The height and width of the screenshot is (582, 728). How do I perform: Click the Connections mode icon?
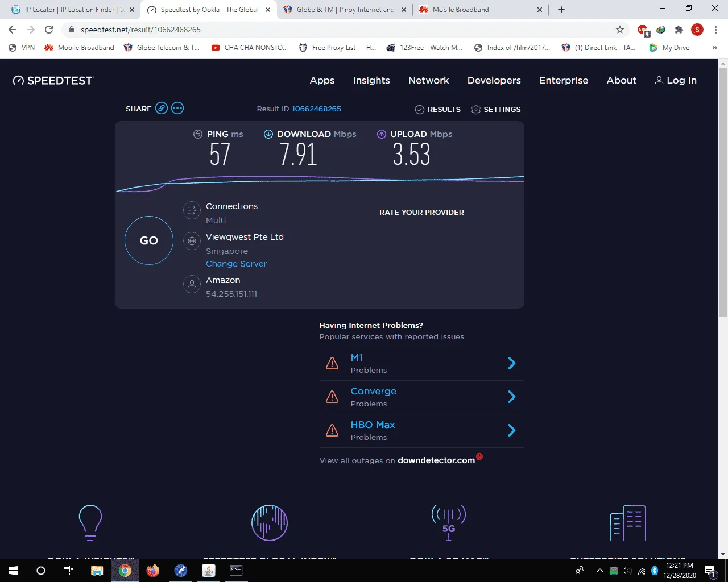192,210
